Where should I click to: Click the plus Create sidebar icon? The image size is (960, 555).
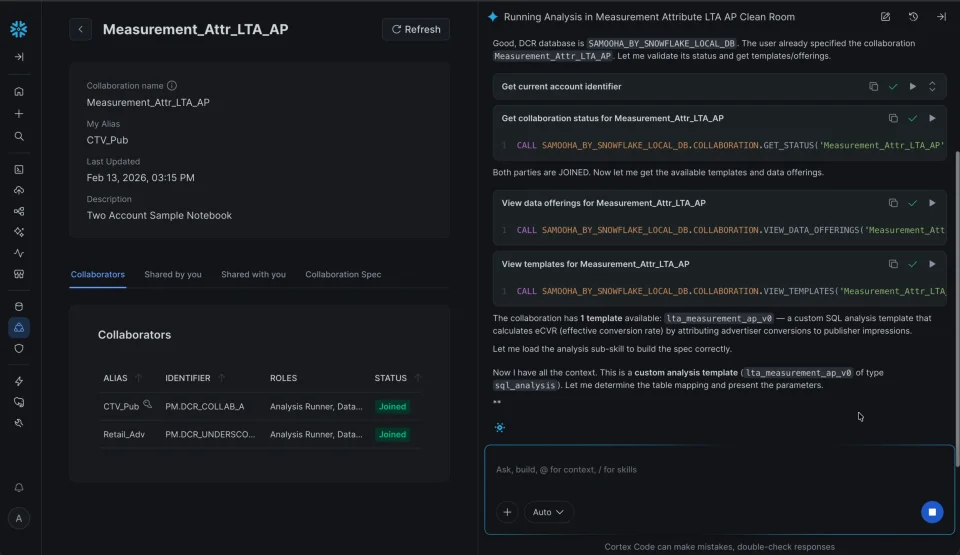19,114
